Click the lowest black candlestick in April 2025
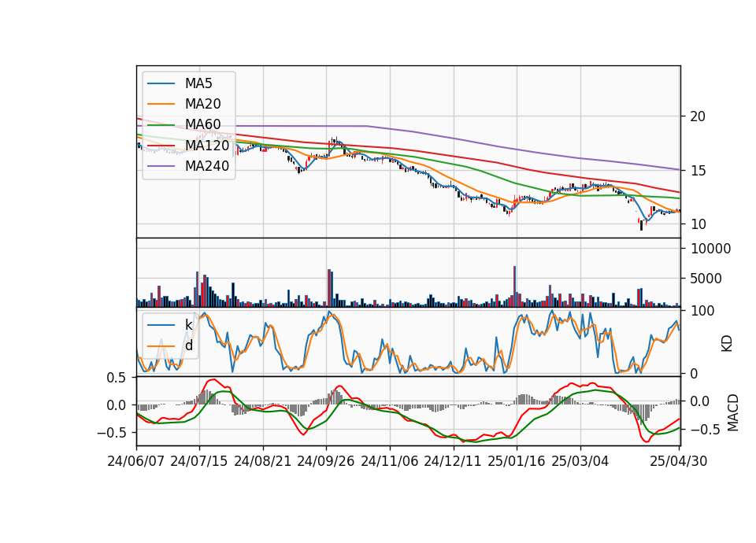Screen dimensions: 756x543 (641, 224)
